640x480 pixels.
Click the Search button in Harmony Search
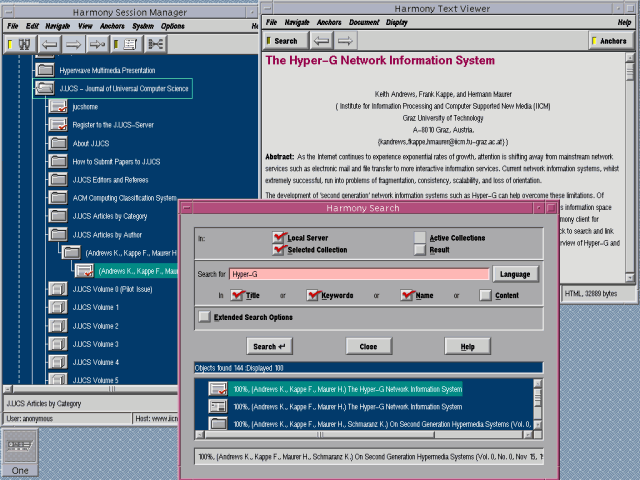(x=269, y=347)
